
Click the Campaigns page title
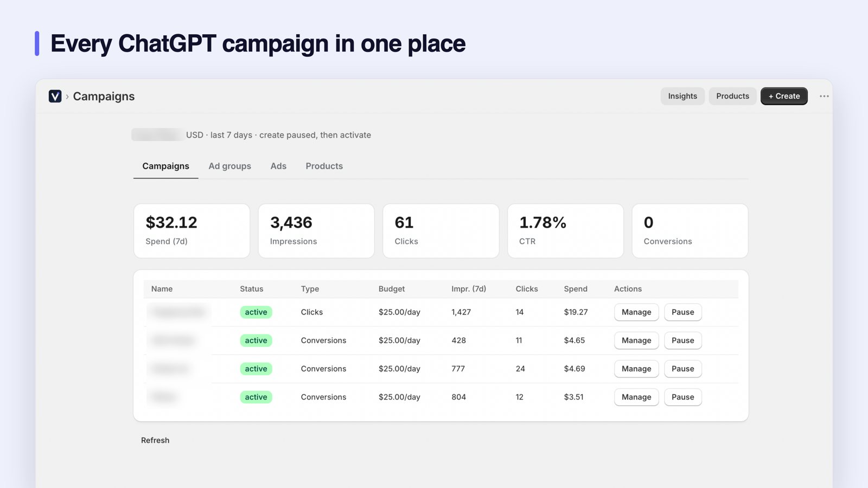click(x=104, y=96)
